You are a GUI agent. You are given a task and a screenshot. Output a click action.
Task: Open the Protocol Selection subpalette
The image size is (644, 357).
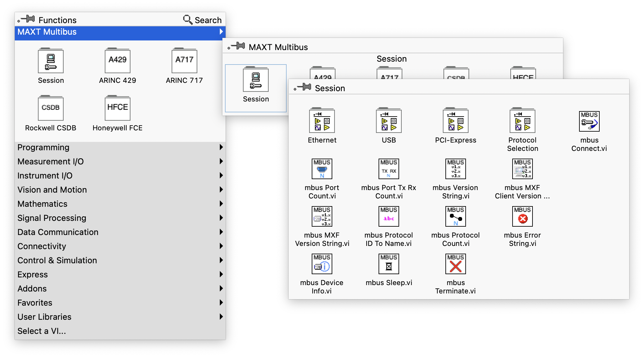pyautogui.click(x=523, y=120)
